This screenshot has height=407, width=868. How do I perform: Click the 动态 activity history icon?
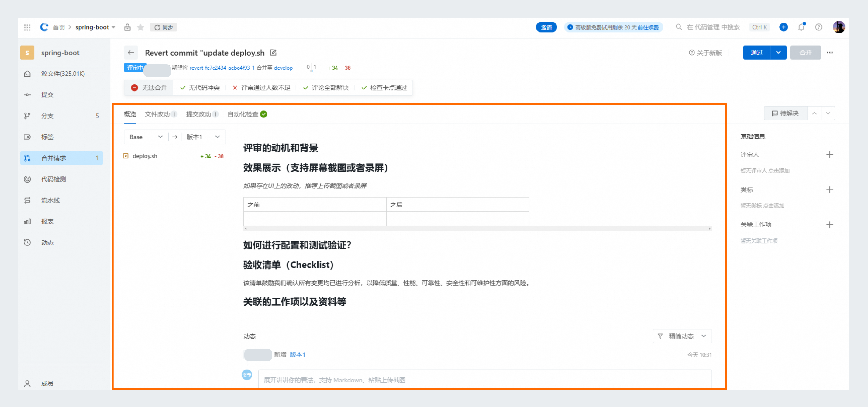pyautogui.click(x=27, y=242)
